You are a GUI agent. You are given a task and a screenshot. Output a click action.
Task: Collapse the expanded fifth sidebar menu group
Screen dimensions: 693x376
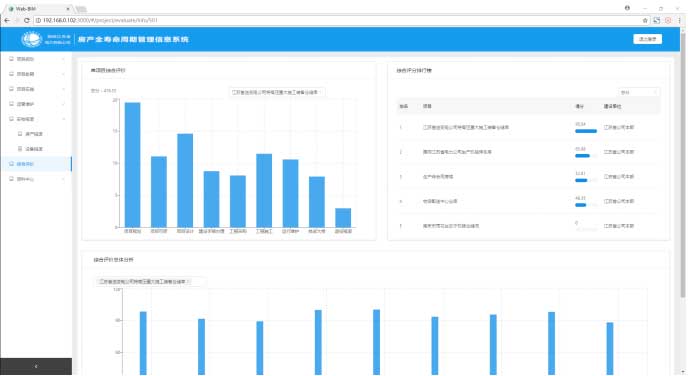[x=36, y=119]
